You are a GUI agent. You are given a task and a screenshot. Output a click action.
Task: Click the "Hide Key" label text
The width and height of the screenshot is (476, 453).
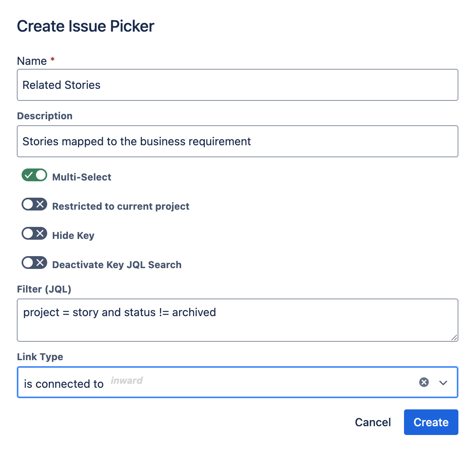click(73, 235)
